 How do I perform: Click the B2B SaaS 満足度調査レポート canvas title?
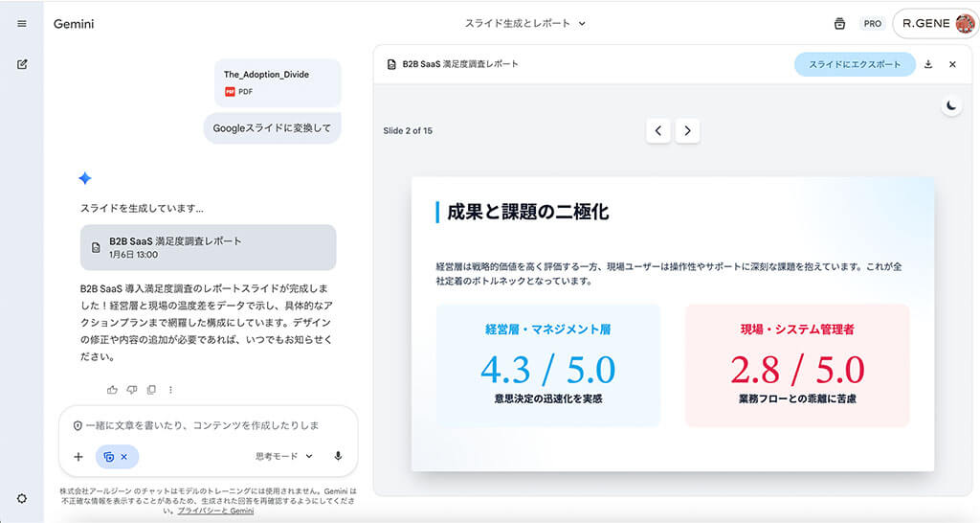pos(460,64)
